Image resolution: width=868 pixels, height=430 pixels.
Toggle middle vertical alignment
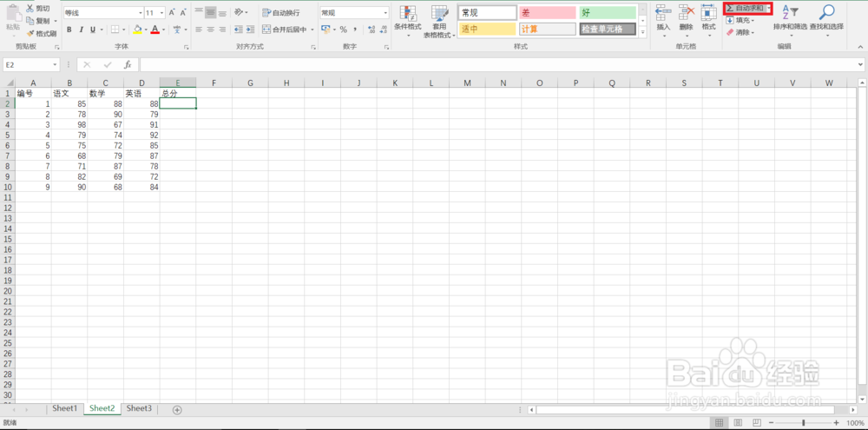(x=210, y=12)
